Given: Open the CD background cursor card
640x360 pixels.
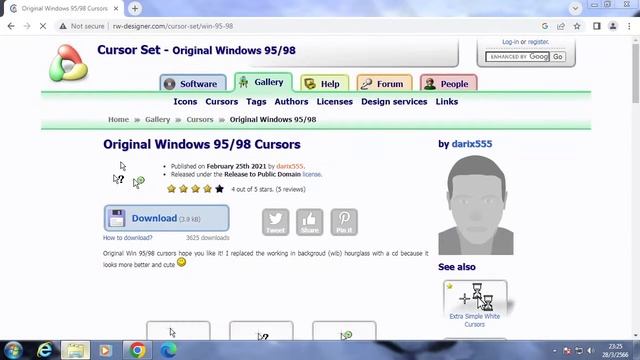Looking at the screenshot, I should pos(344,331).
